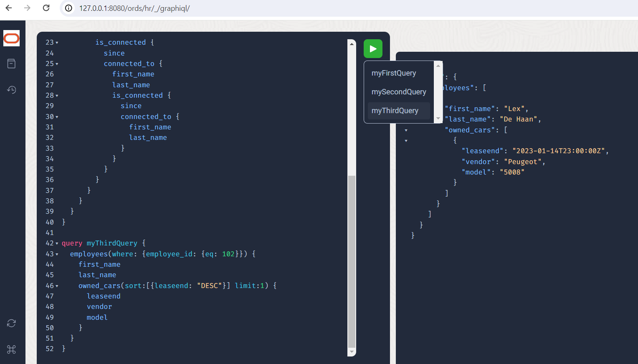The width and height of the screenshot is (638, 364).
Task: Click operation menu scroll-up arrow
Action: coord(438,66)
